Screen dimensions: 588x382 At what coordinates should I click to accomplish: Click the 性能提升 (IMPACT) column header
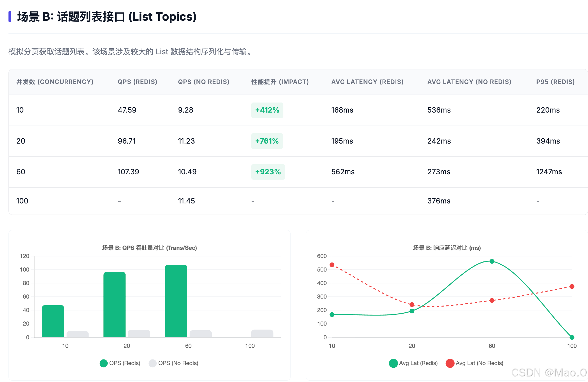click(280, 82)
